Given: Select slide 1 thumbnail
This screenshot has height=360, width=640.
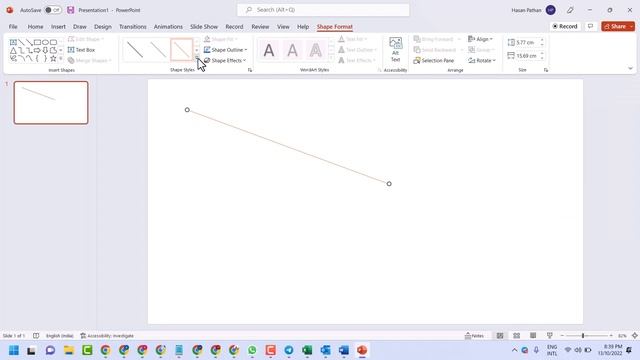Looking at the screenshot, I should pyautogui.click(x=51, y=102).
